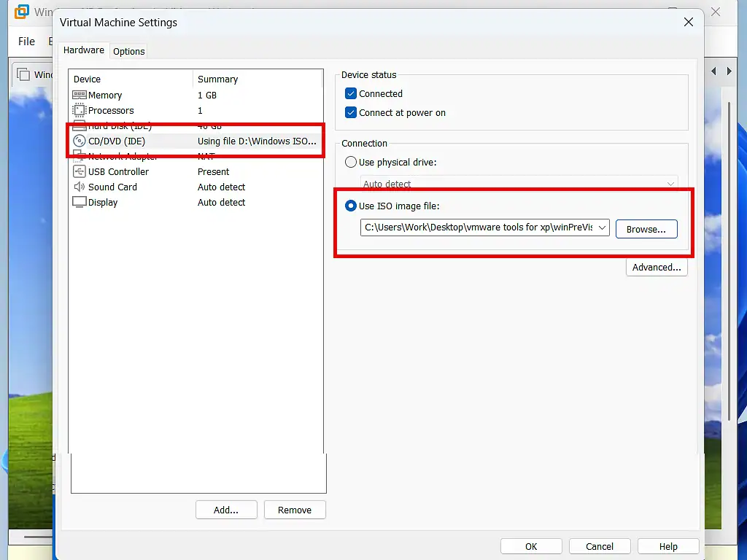Click the Remove hardware button

pos(295,510)
